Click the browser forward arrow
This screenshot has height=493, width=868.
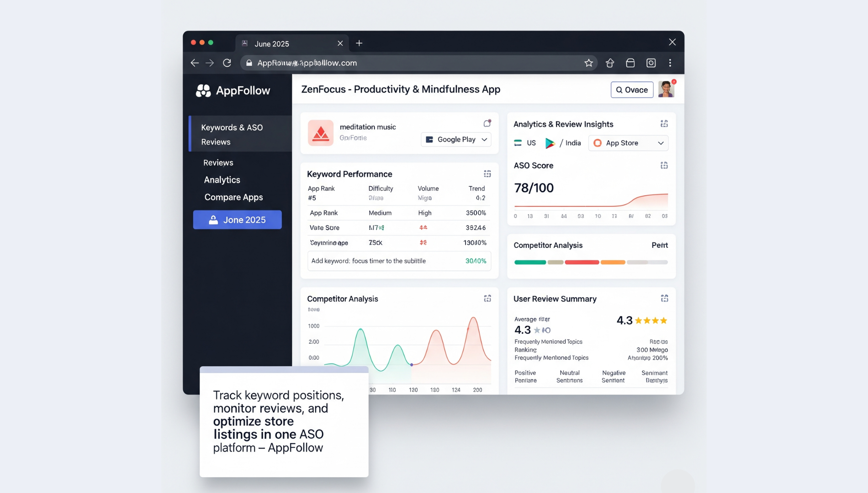(210, 63)
